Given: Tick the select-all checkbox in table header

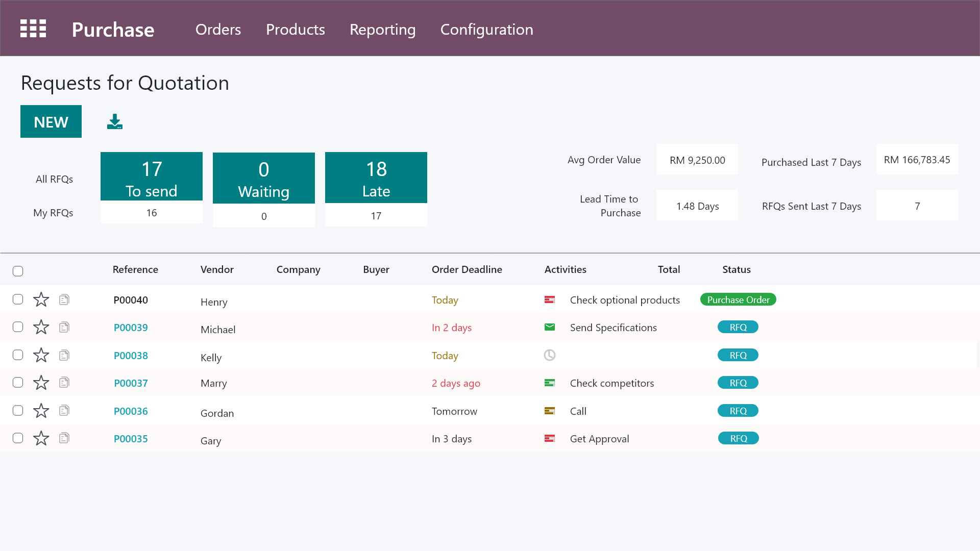Looking at the screenshot, I should coord(18,271).
